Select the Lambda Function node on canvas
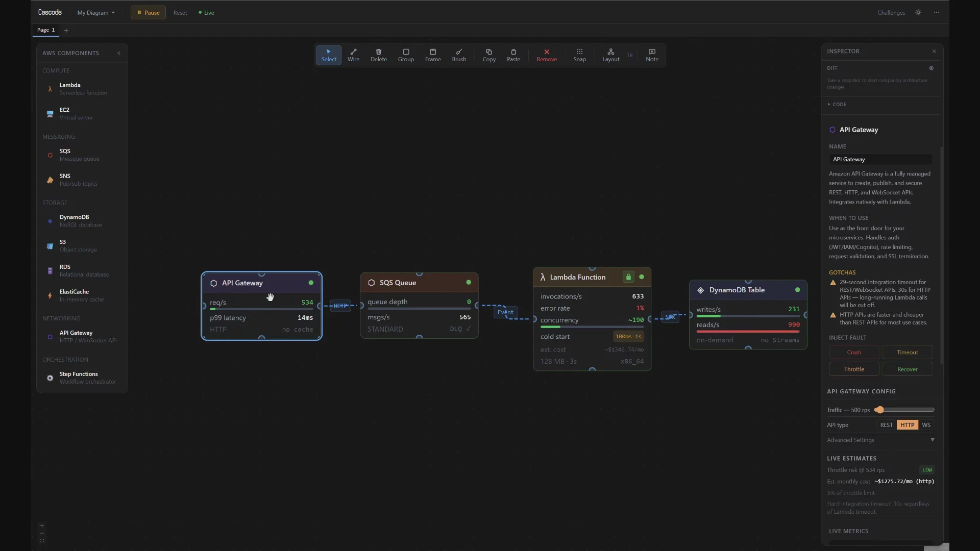The width and height of the screenshot is (980, 551). tap(592, 319)
